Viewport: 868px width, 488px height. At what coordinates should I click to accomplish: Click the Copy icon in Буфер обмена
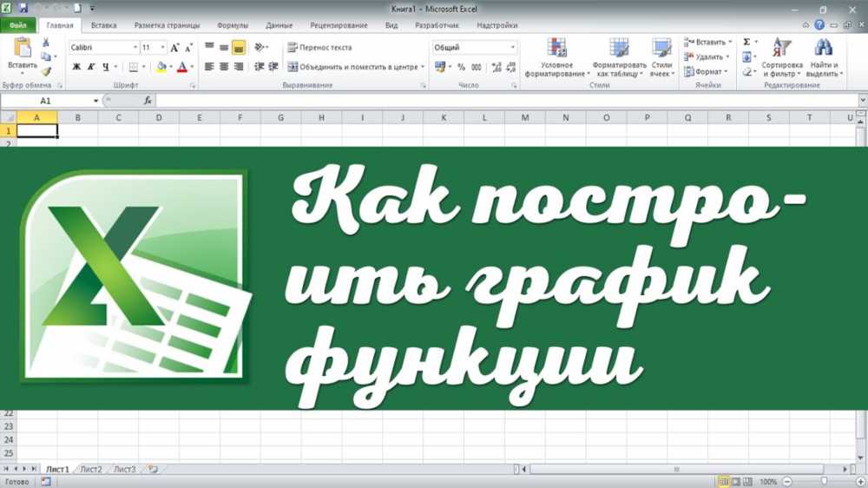pyautogui.click(x=46, y=56)
